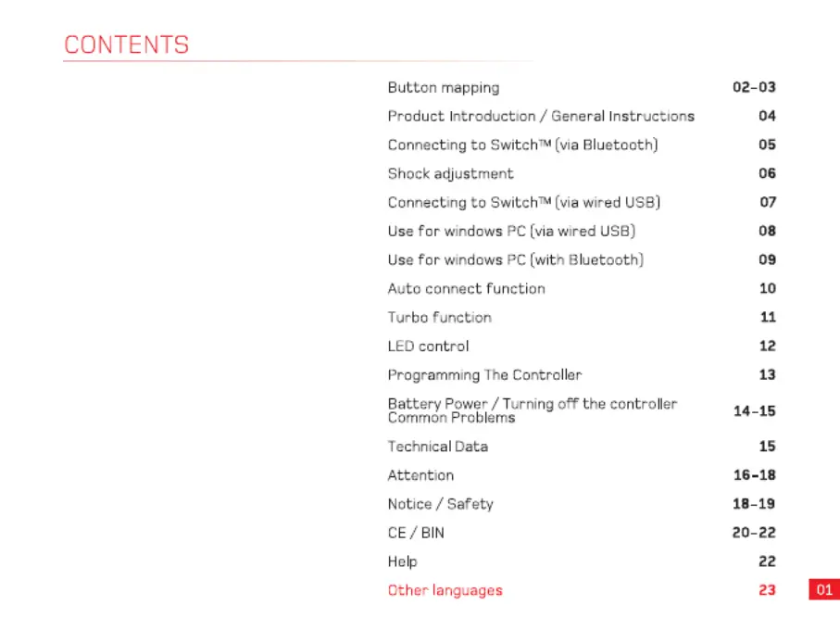
Task: Select the LED control entry
Action: pyautogui.click(x=428, y=346)
